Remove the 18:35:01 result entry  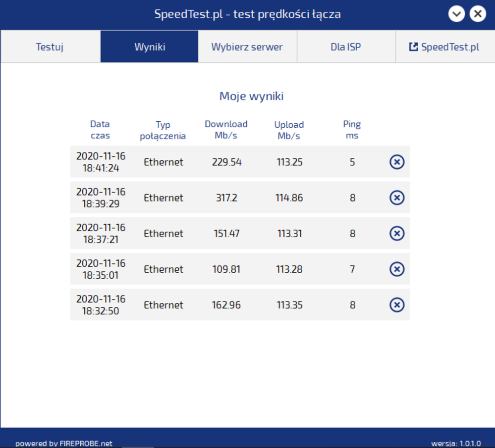[397, 269]
